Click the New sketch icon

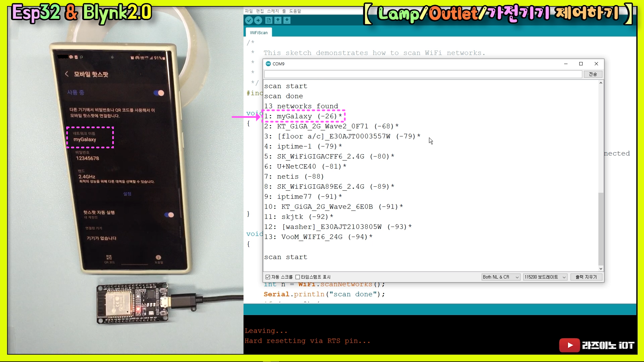(269, 20)
